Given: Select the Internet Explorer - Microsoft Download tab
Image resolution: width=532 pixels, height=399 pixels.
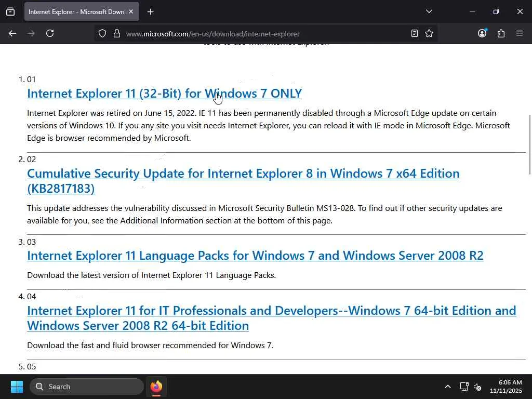Looking at the screenshot, I should tap(82, 12).
